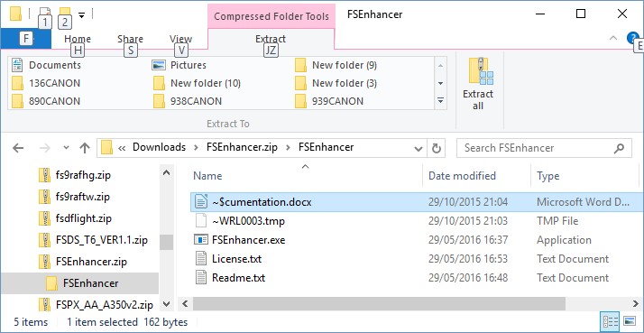Expand the address bar history dropdown

(x=419, y=148)
